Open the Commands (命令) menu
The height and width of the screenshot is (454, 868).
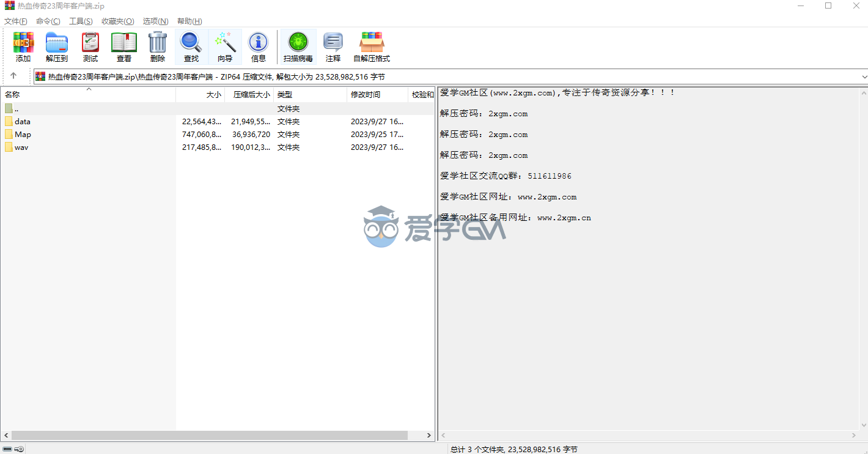[48, 21]
